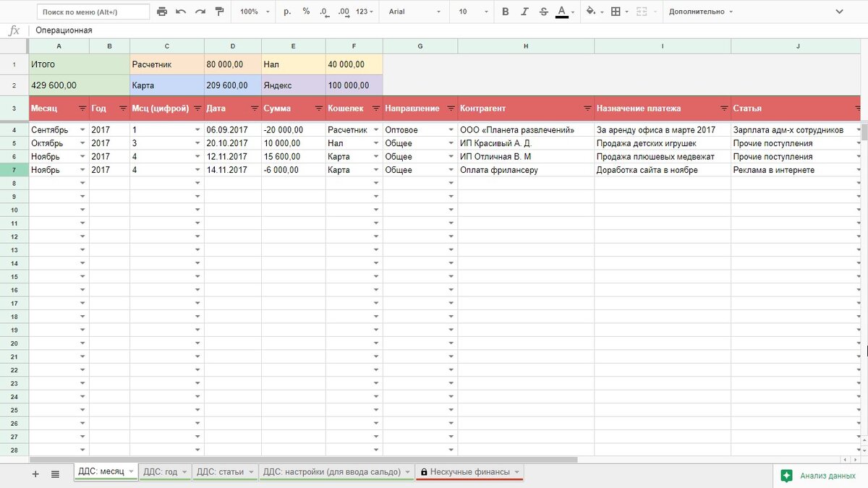Switch to the ДДС: месяц tab
Image resolution: width=868 pixels, height=488 pixels.
tap(105, 472)
